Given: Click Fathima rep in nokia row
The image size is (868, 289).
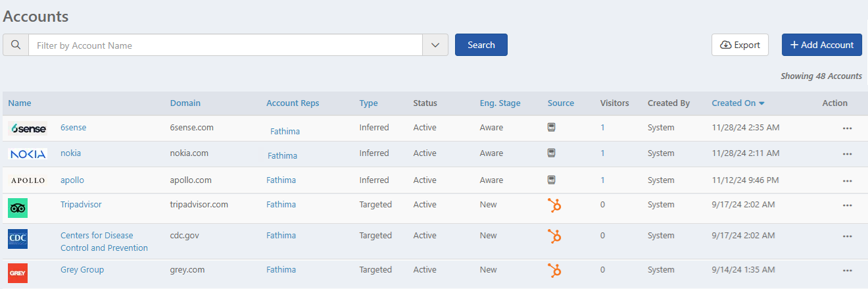Looking at the screenshot, I should (x=282, y=156).
